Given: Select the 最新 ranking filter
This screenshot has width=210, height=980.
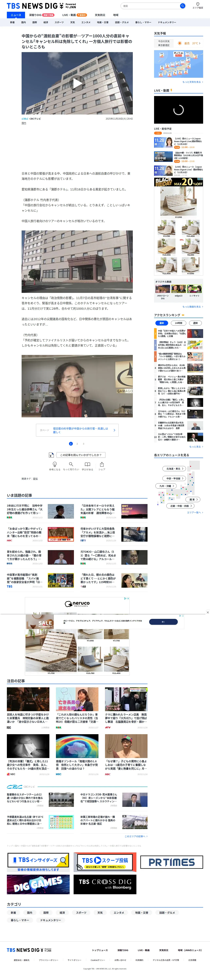Looking at the screenshot, I should [x=162, y=323].
